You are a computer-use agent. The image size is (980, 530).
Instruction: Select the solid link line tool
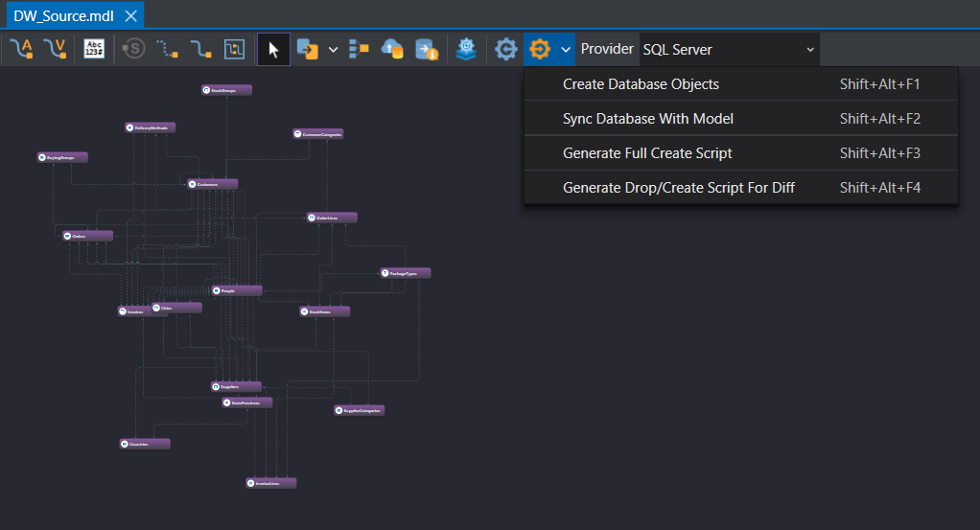coord(200,49)
